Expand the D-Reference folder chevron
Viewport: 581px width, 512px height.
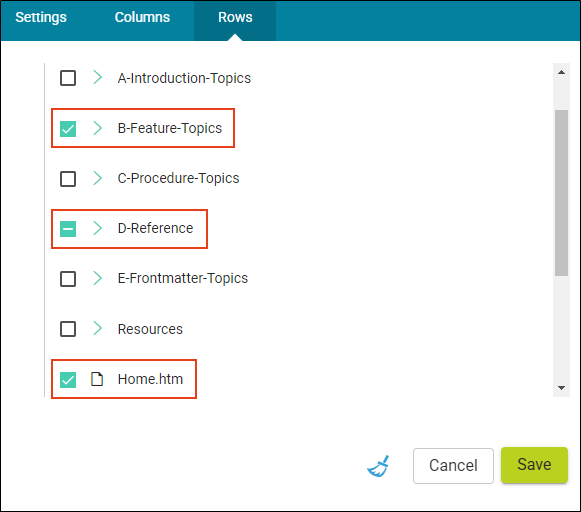click(x=97, y=228)
